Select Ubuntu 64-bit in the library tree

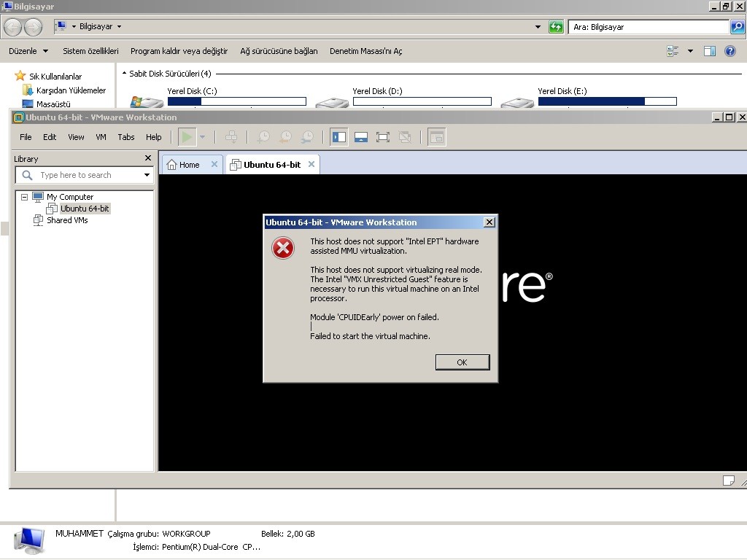tap(85, 209)
